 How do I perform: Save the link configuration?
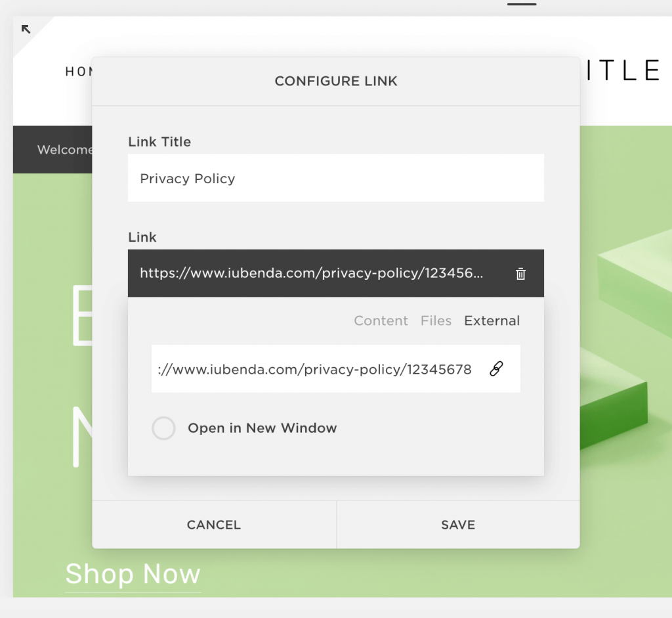tap(458, 525)
